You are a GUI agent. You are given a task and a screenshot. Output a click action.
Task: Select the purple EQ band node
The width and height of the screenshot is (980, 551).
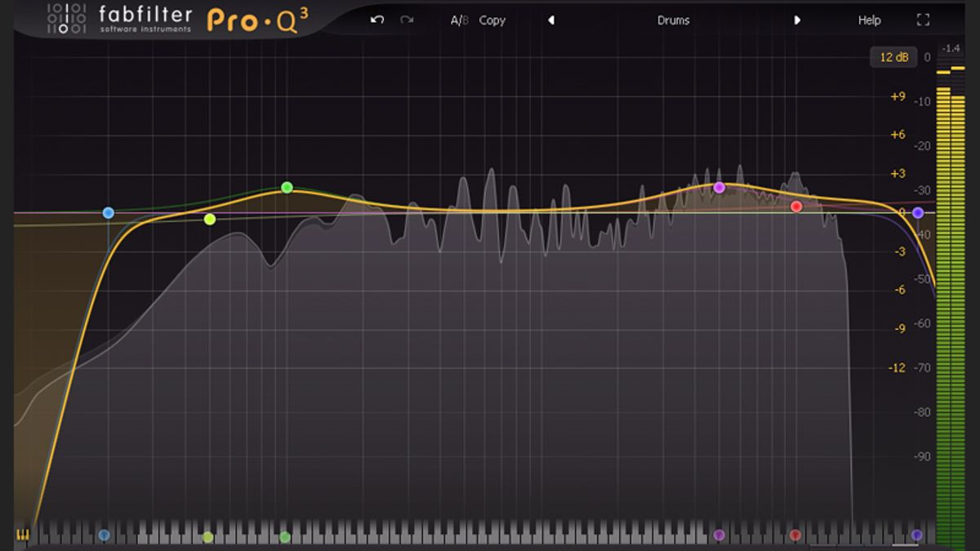click(x=719, y=188)
